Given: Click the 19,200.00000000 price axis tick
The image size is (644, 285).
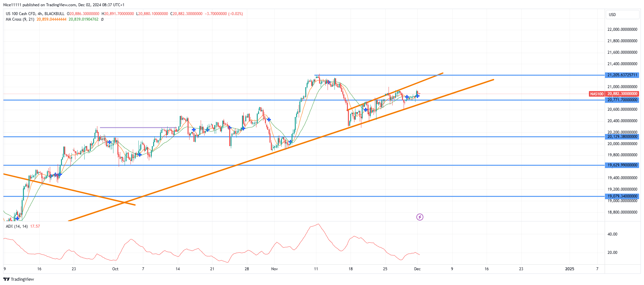Looking at the screenshot, I should (x=622, y=189).
